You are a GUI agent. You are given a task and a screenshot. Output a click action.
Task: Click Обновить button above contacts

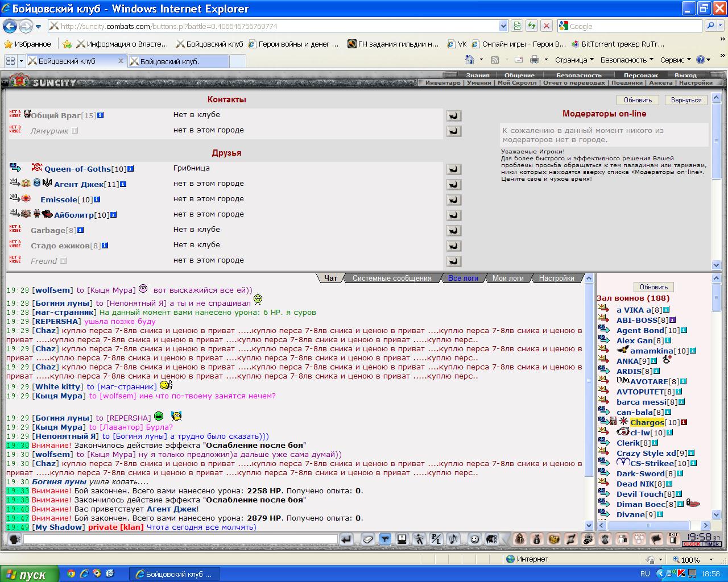click(638, 100)
